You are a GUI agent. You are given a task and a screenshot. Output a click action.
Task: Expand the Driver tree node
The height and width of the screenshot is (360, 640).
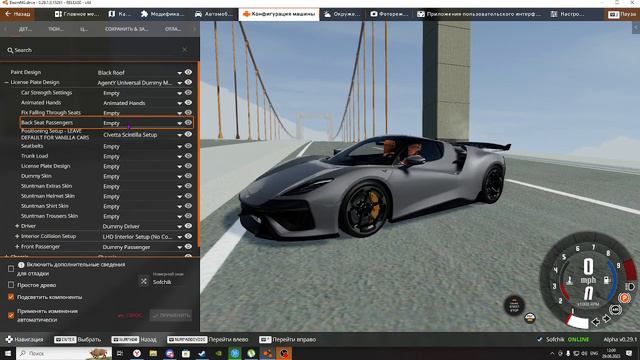tap(17, 226)
